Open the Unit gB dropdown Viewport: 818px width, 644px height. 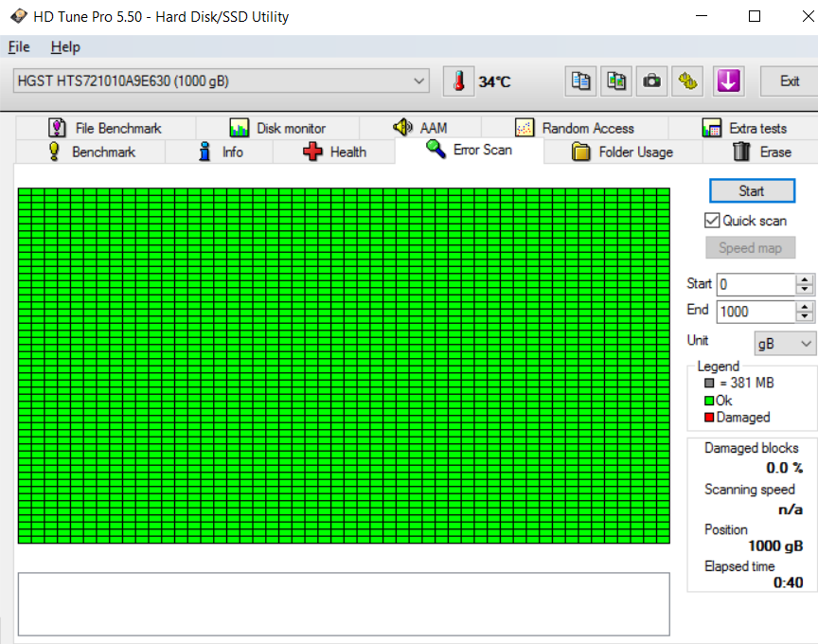(x=785, y=344)
